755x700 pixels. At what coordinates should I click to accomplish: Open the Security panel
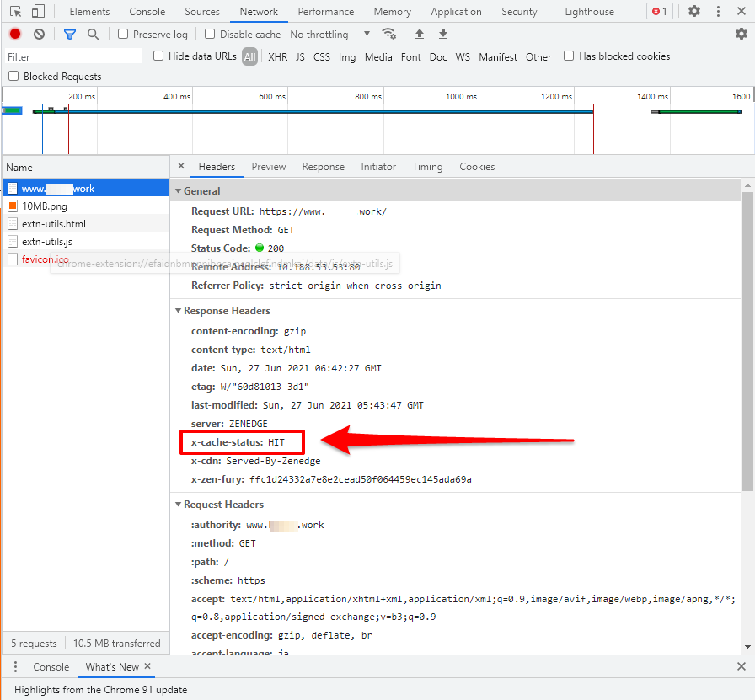point(519,12)
